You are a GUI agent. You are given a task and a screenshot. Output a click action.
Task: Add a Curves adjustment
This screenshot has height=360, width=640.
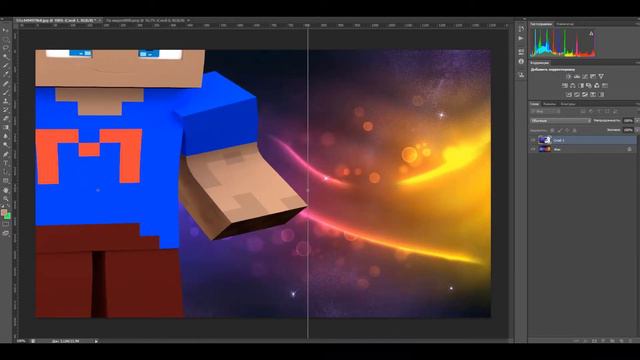click(x=585, y=76)
